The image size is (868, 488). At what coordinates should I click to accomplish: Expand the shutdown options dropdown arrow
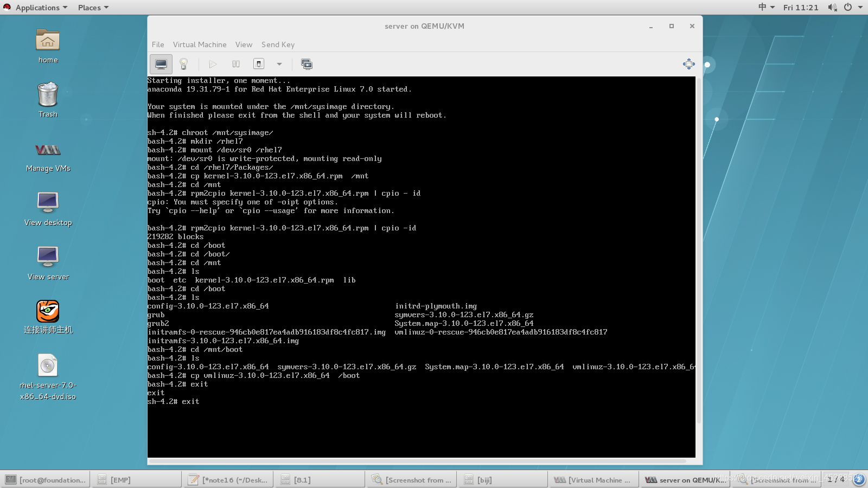point(279,64)
